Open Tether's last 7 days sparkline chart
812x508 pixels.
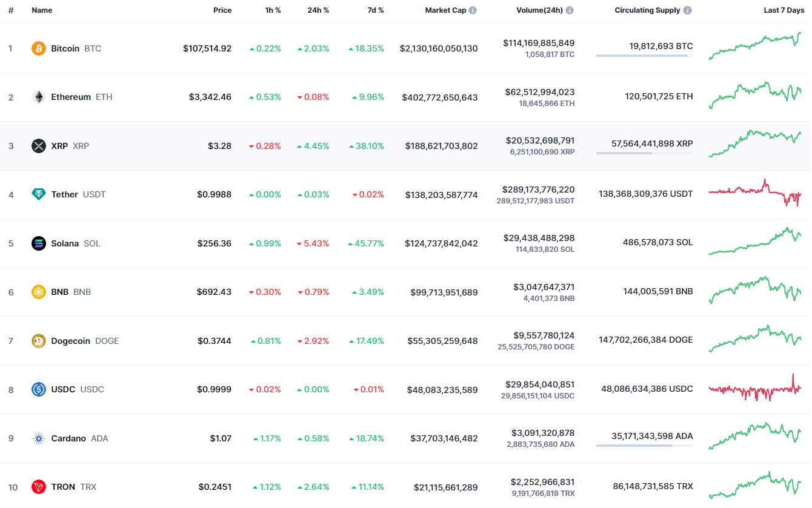(755, 194)
